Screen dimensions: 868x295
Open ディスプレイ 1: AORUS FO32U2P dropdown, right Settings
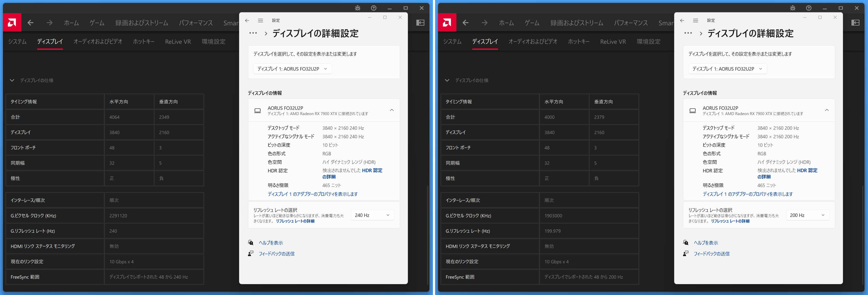point(728,69)
